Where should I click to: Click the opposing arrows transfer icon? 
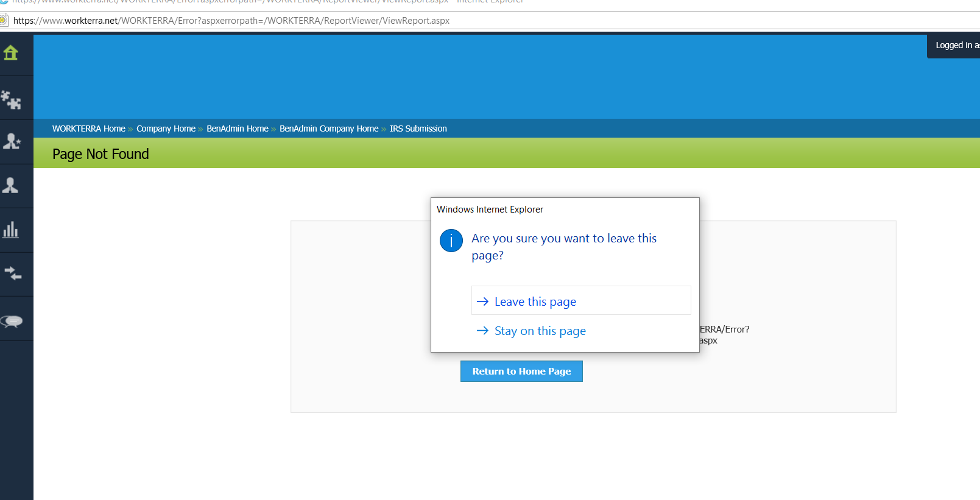pyautogui.click(x=12, y=273)
